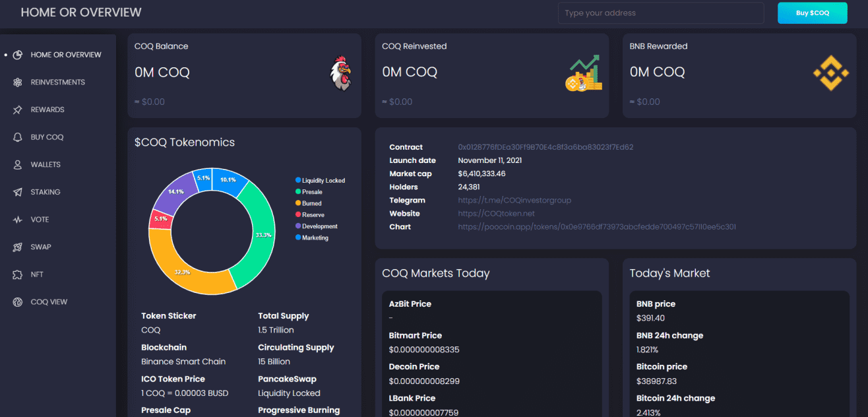Click the orange 32.3% donut segment
The image size is (868, 417).
coord(182,272)
